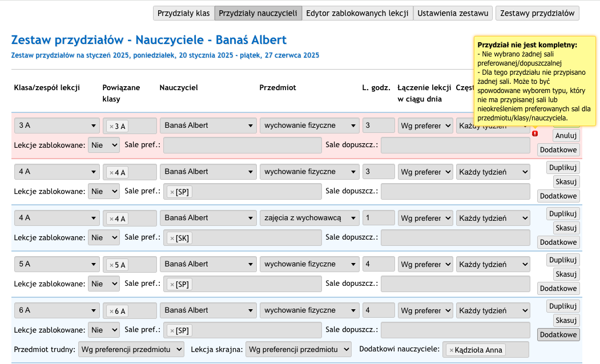Duplicate the 4 A wychowanie fizyczne assignment
Image resolution: width=600 pixels, height=364 pixels.
coord(563,168)
